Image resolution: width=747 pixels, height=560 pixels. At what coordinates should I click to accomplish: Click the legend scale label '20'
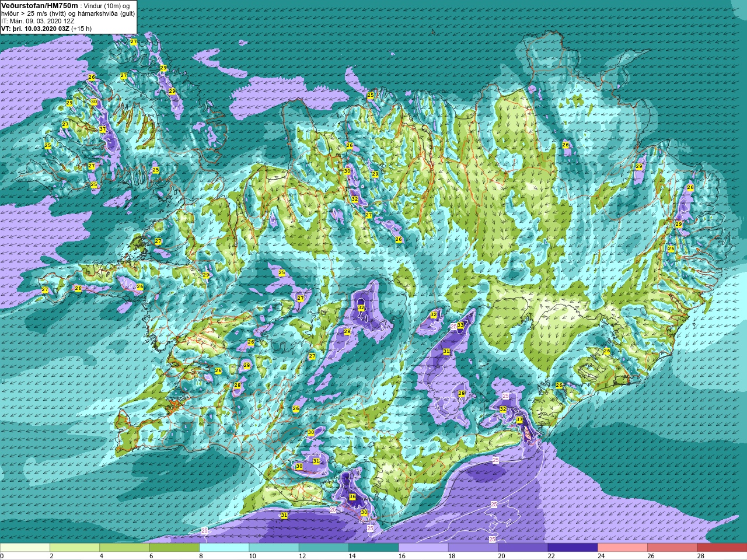501,556
